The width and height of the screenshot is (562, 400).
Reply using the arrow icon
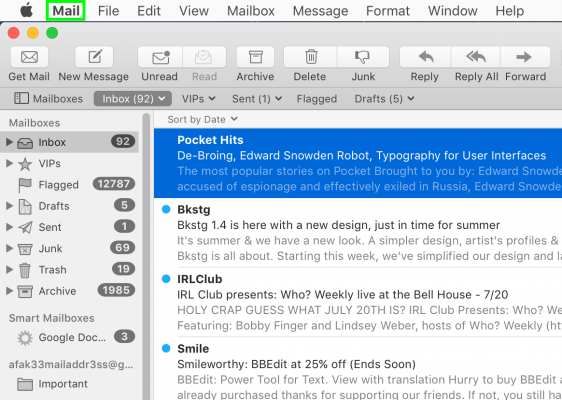click(x=425, y=57)
